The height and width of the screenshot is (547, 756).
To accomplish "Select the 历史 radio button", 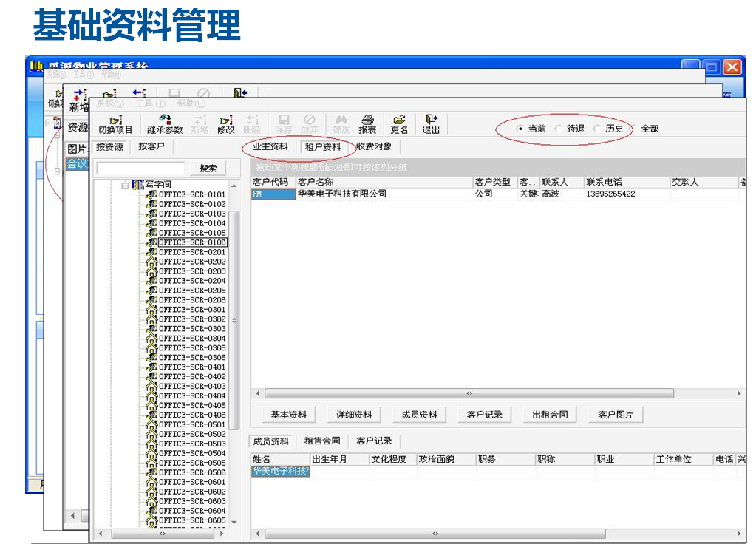I will [x=597, y=128].
